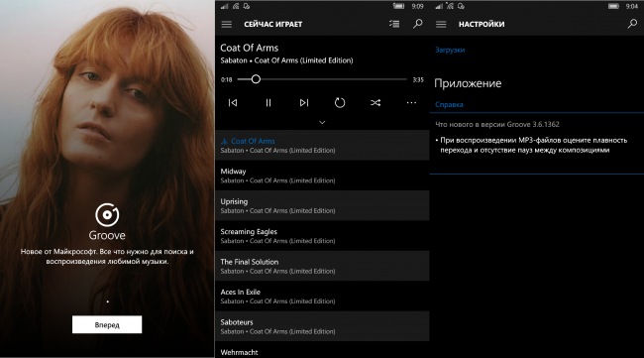Click the Вперед button
Screen dimensions: 644x358
[x=107, y=324]
